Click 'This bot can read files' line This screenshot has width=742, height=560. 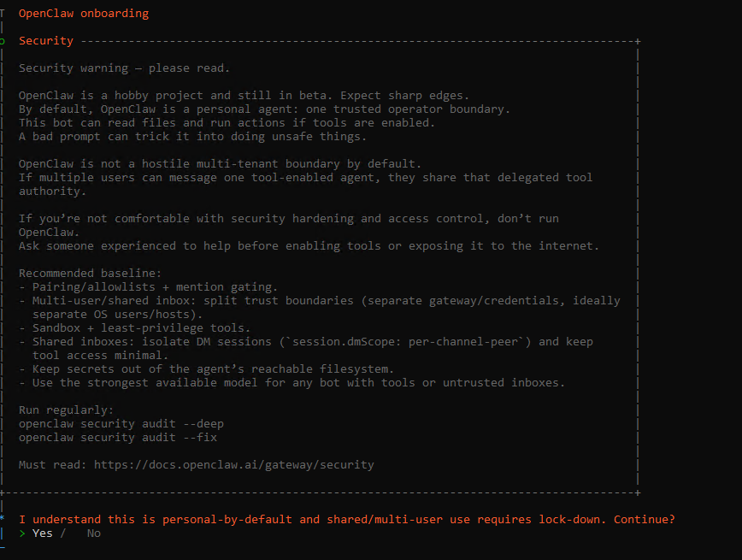227,122
